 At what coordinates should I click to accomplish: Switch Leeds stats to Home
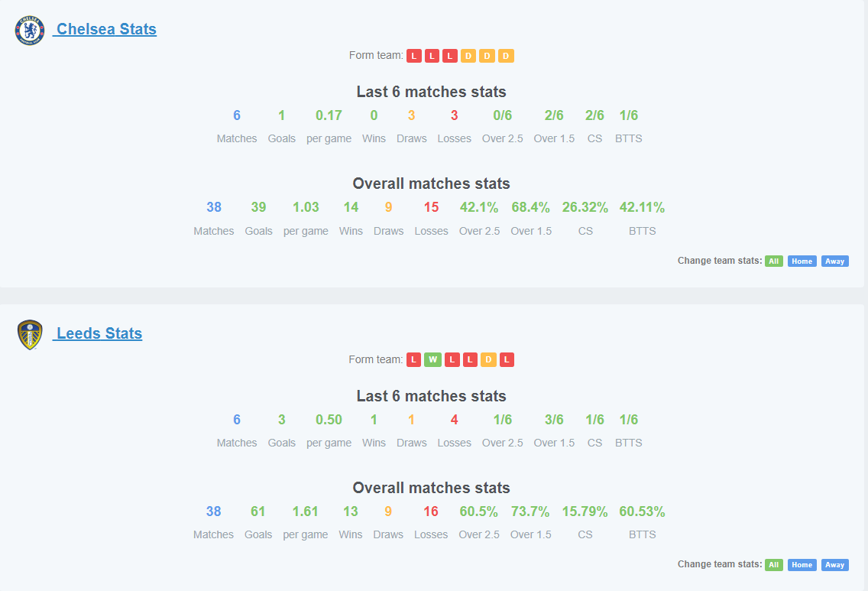pos(802,565)
